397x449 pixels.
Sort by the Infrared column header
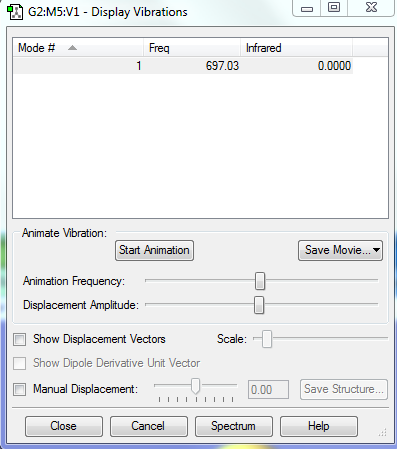(x=296, y=48)
